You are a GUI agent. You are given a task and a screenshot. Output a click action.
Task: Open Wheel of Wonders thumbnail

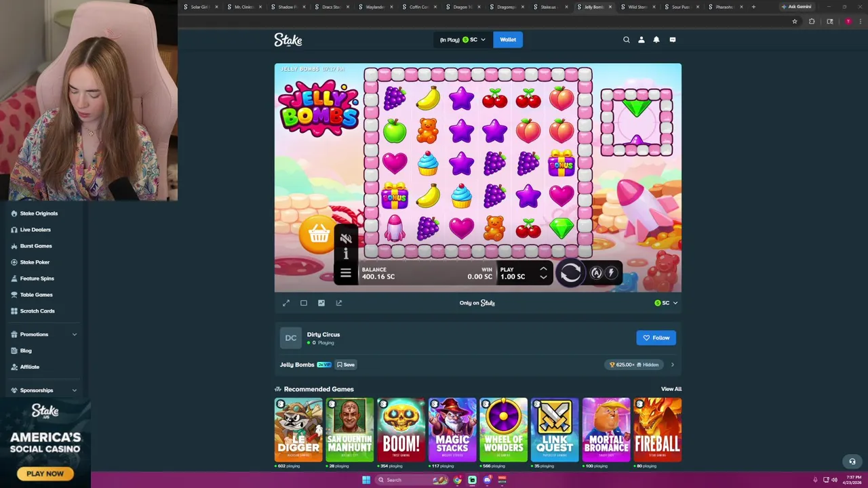pos(503,430)
